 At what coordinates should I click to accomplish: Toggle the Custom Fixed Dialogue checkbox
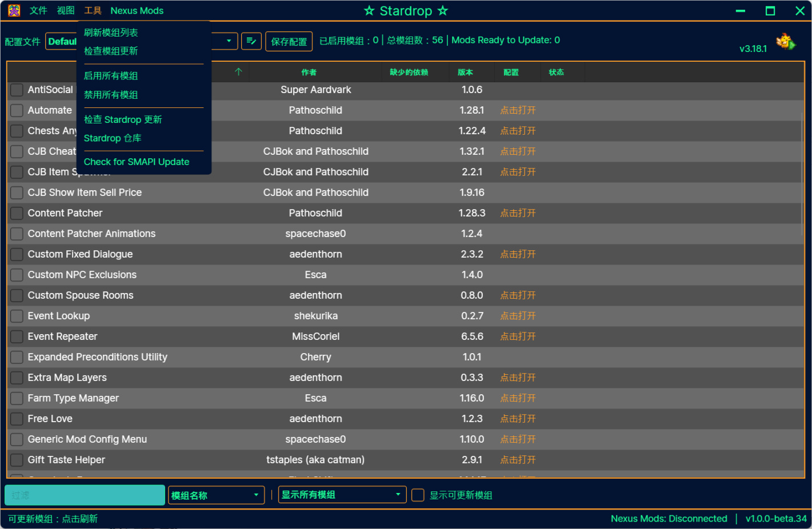[x=17, y=254]
